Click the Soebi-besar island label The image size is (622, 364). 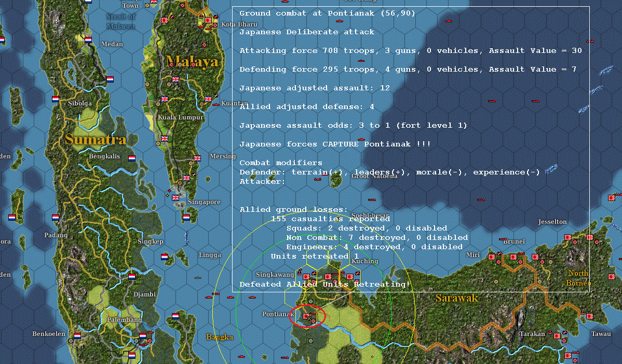pyautogui.click(x=370, y=215)
